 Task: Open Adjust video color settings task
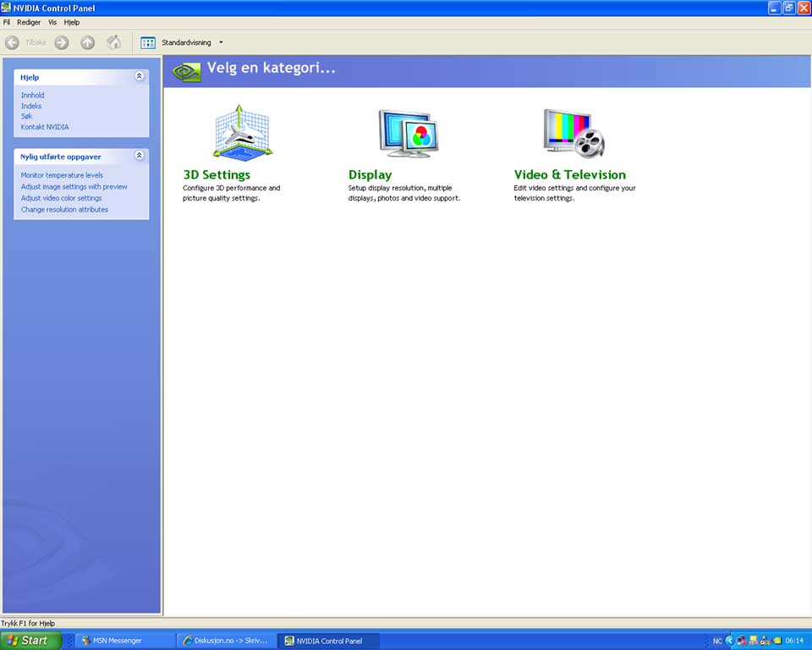click(61, 198)
